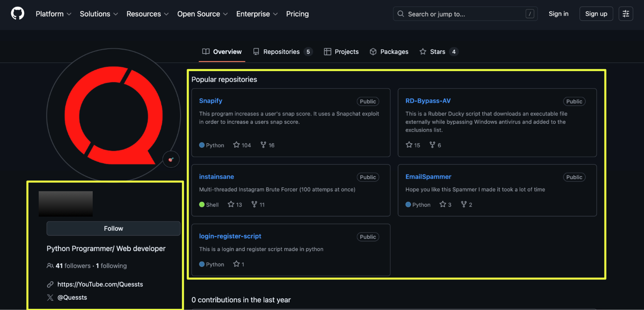Viewport: 644px width, 310px height.
Task: Switch to the Stars tab
Action: 438,52
